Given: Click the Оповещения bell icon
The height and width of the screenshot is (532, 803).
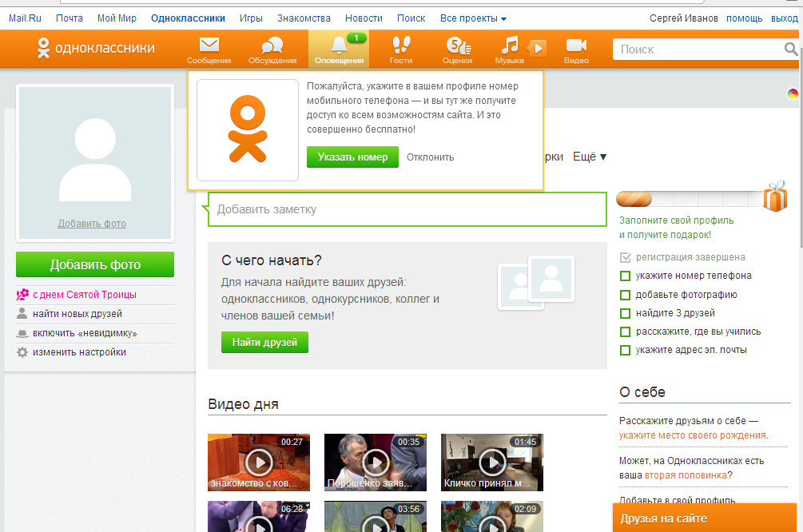Looking at the screenshot, I should point(339,45).
